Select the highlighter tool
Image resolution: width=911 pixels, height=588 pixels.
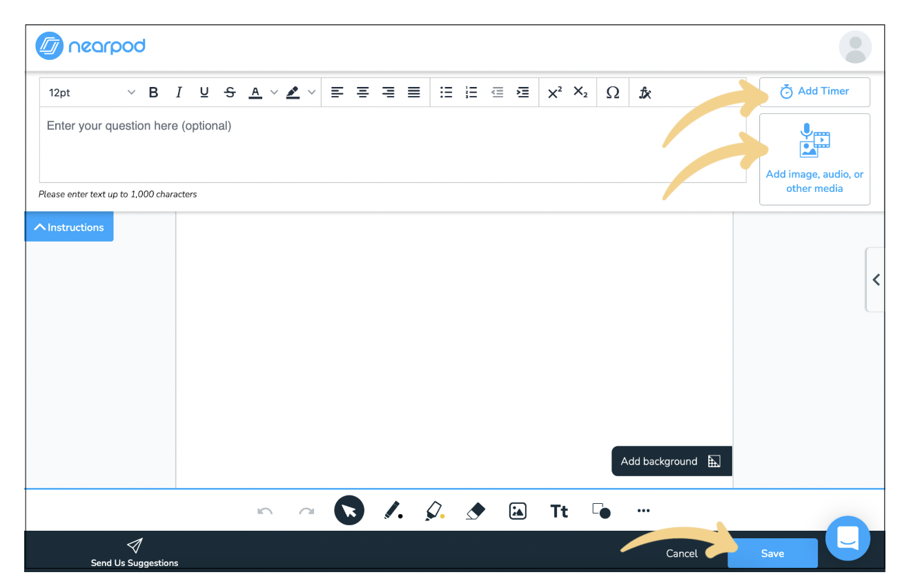(434, 511)
